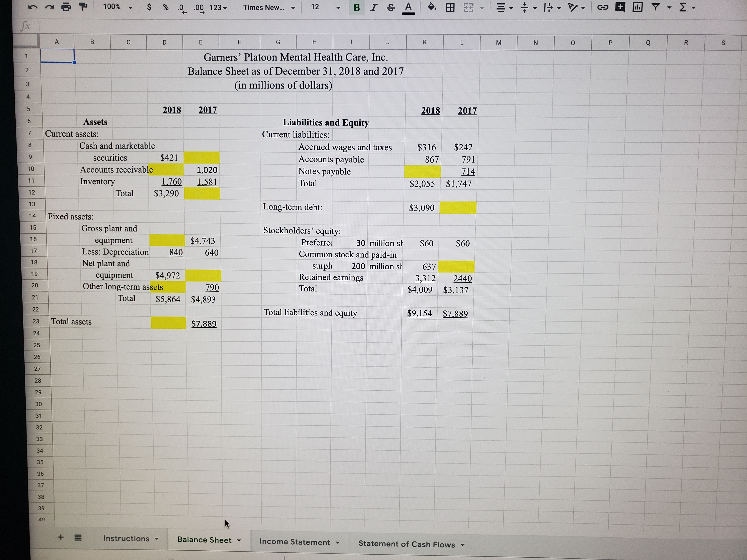Click the formula bar input field
The width and height of the screenshot is (747, 560).
[203, 26]
